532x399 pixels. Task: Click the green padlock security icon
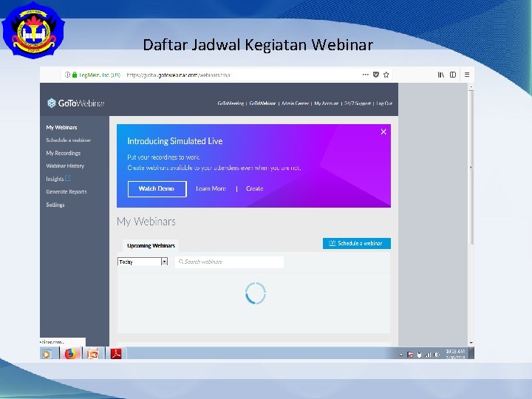point(75,75)
